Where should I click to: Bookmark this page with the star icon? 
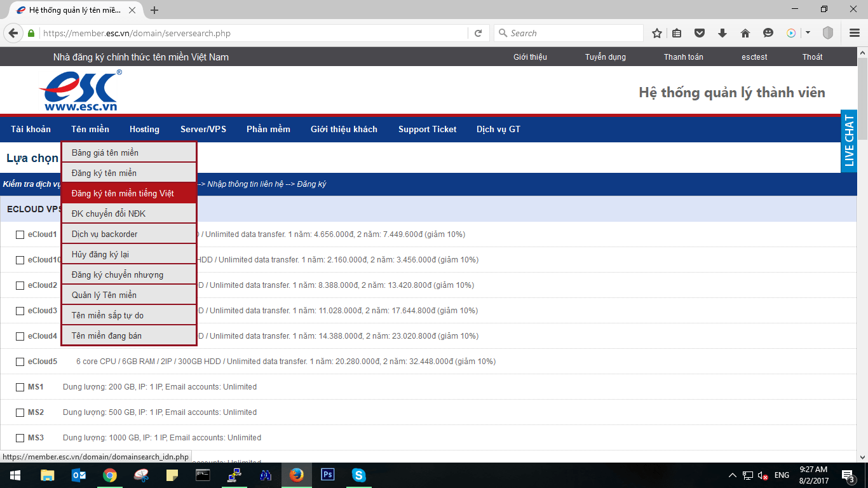(x=657, y=33)
